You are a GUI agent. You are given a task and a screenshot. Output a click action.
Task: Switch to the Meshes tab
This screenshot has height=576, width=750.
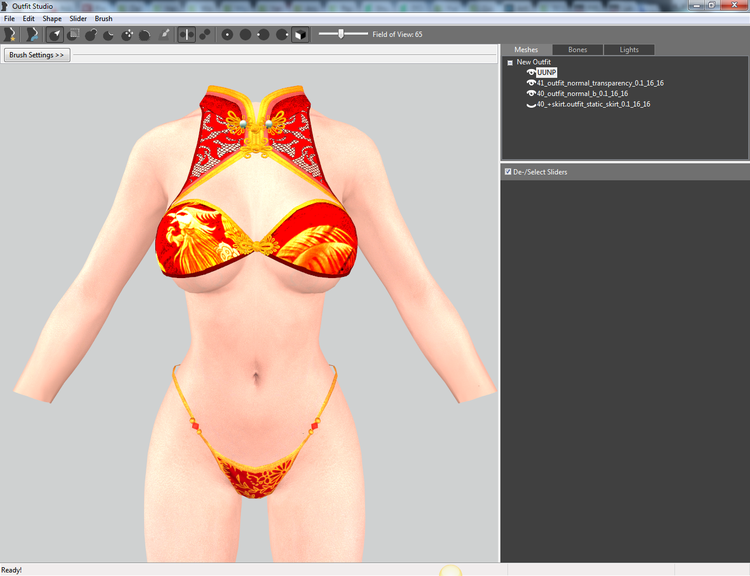(526, 50)
